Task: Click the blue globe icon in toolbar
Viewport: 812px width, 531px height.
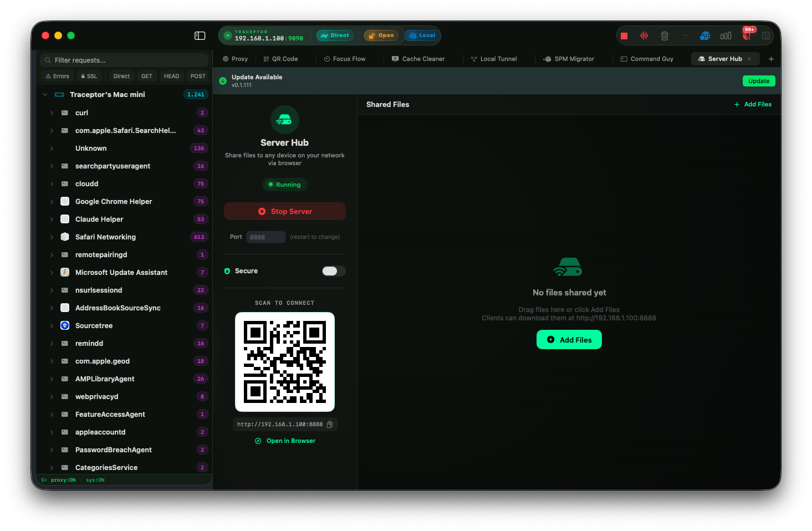Action: click(705, 36)
